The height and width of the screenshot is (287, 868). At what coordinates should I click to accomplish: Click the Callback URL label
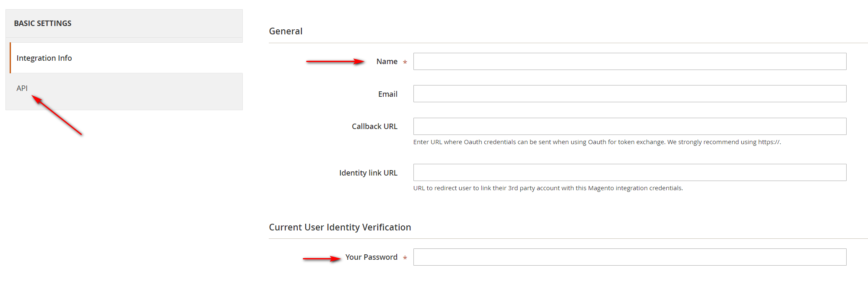(x=374, y=127)
